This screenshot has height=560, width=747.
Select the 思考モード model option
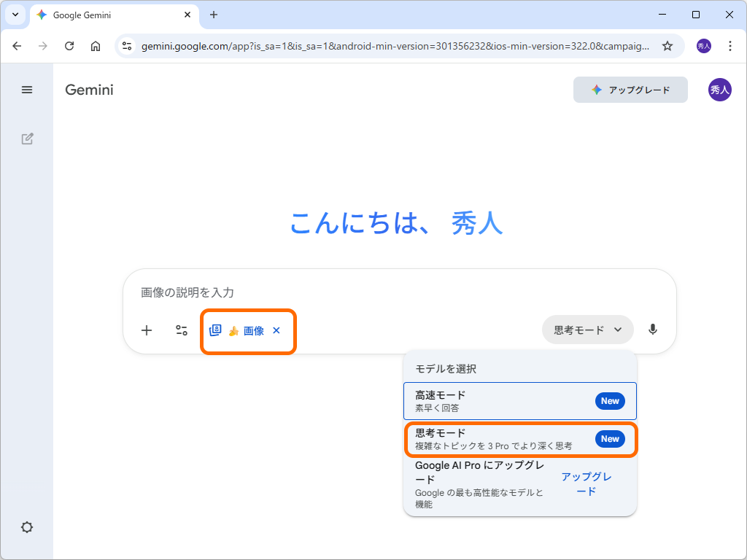(x=519, y=438)
